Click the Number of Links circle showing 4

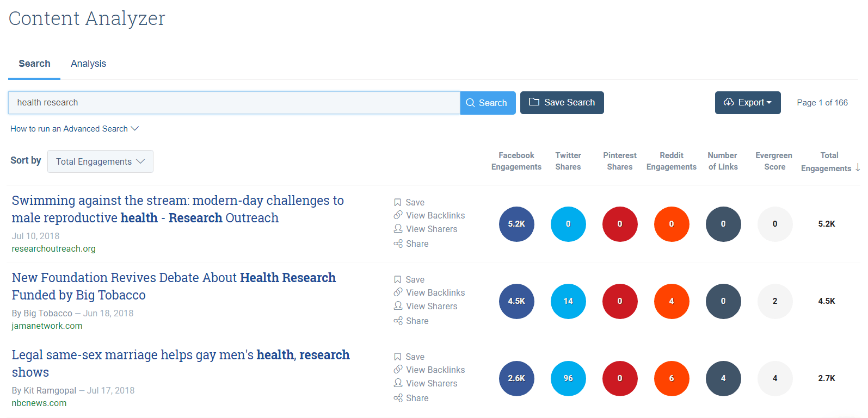(723, 378)
